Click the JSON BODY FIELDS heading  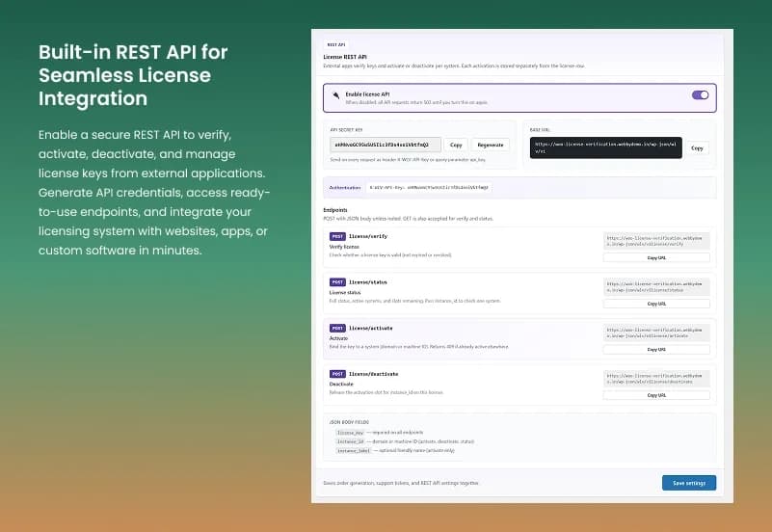[x=349, y=422]
